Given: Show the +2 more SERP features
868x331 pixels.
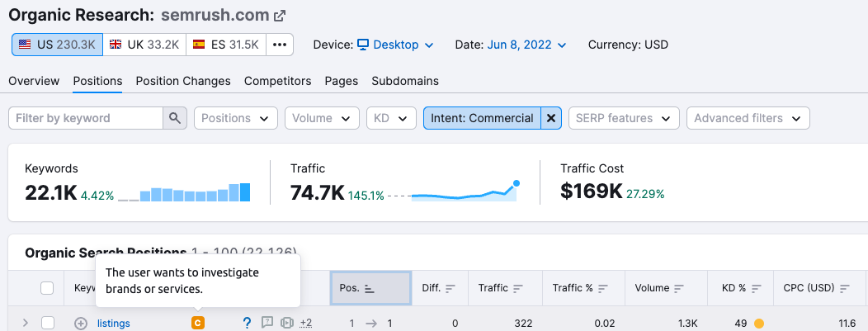Looking at the screenshot, I should 306,323.
